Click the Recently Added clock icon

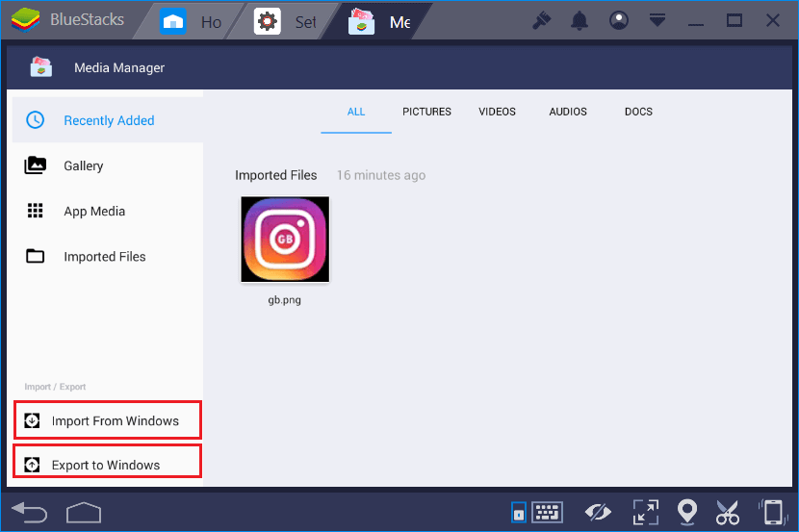(36, 120)
